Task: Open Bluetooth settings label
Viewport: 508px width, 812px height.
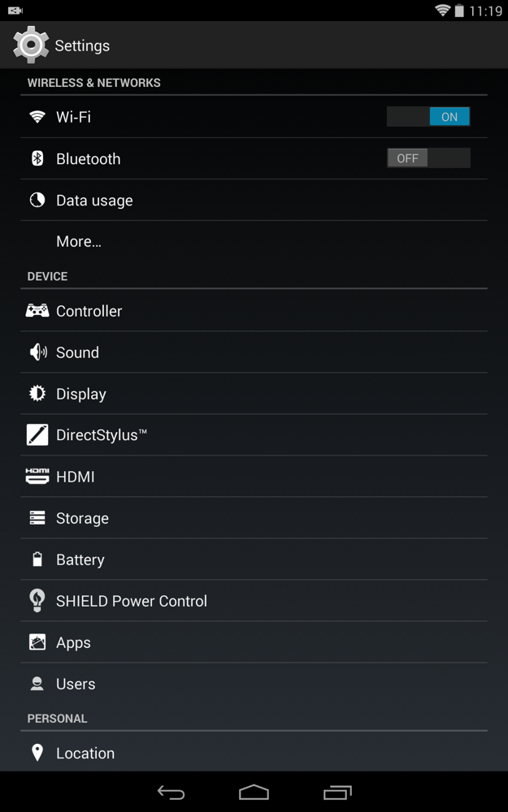Action: [88, 158]
